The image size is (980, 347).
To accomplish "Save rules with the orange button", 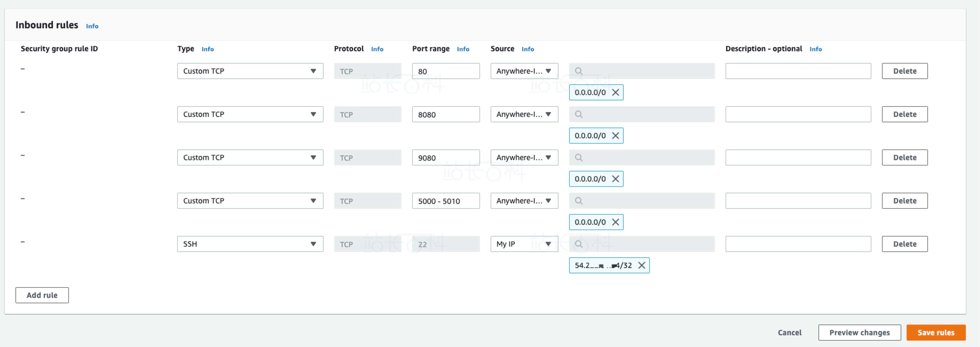I will (x=935, y=333).
